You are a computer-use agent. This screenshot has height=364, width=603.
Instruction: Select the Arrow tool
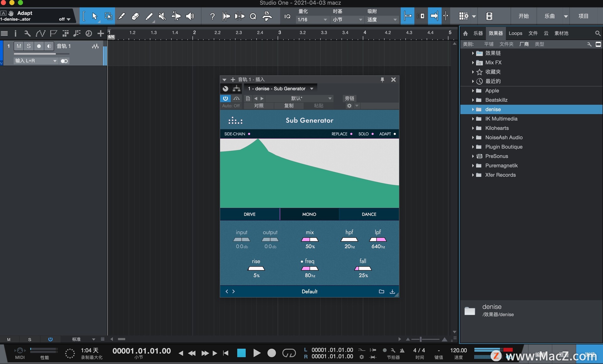coord(94,16)
